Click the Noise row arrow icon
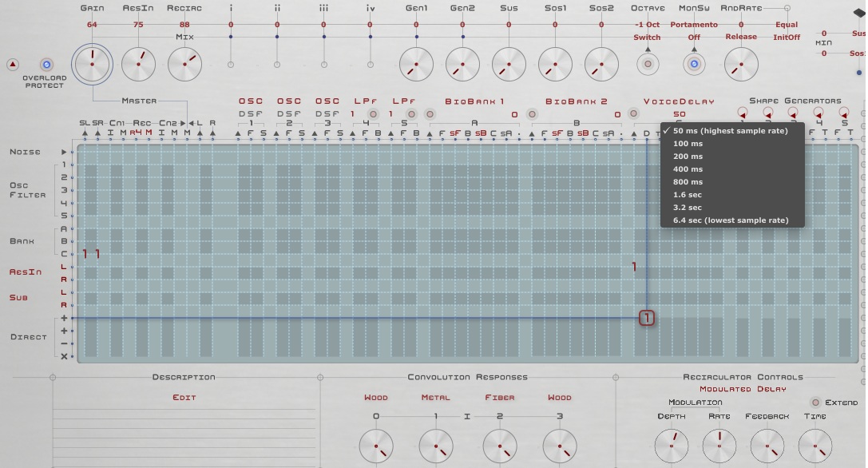This screenshot has width=868, height=468. pyautogui.click(x=64, y=152)
